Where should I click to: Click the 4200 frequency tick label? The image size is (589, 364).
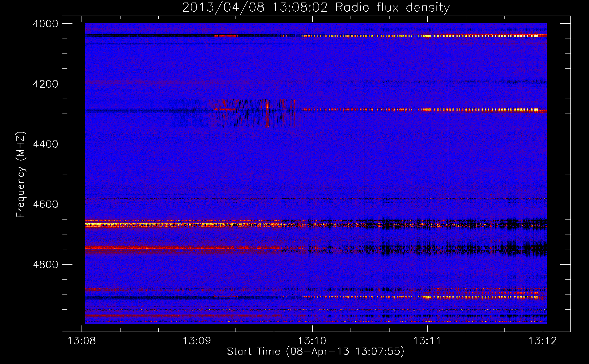pos(46,84)
